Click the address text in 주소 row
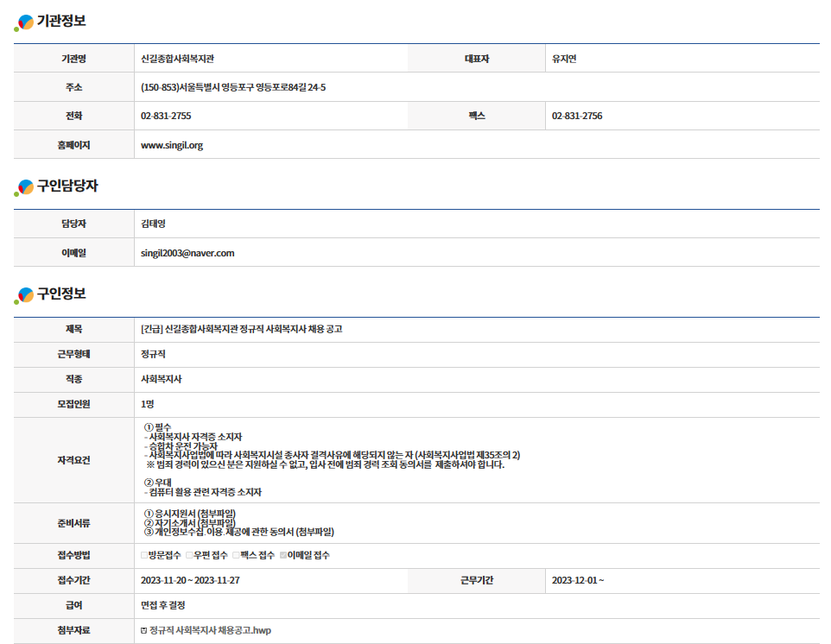Image resolution: width=831 pixels, height=644 pixels. (x=232, y=87)
